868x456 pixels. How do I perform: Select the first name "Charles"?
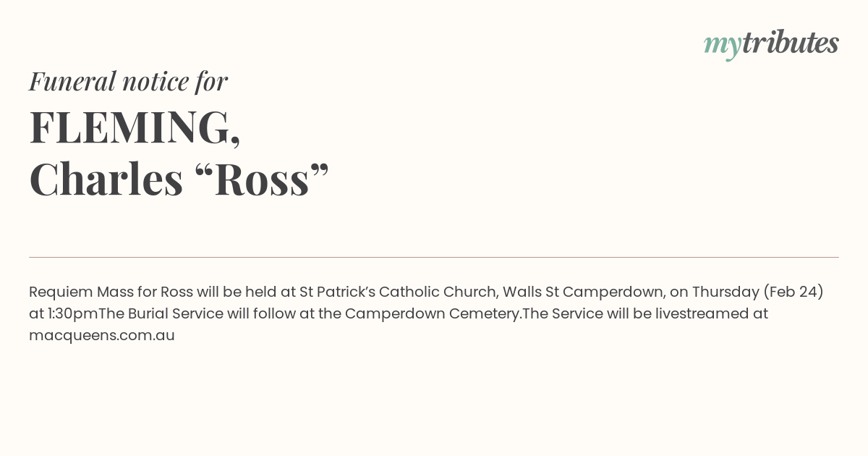pyautogui.click(x=106, y=179)
